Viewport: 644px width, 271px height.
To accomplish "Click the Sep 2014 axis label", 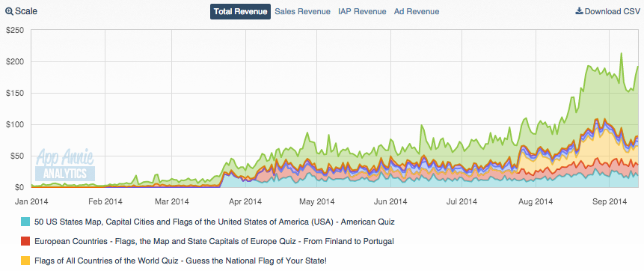I will [610, 201].
